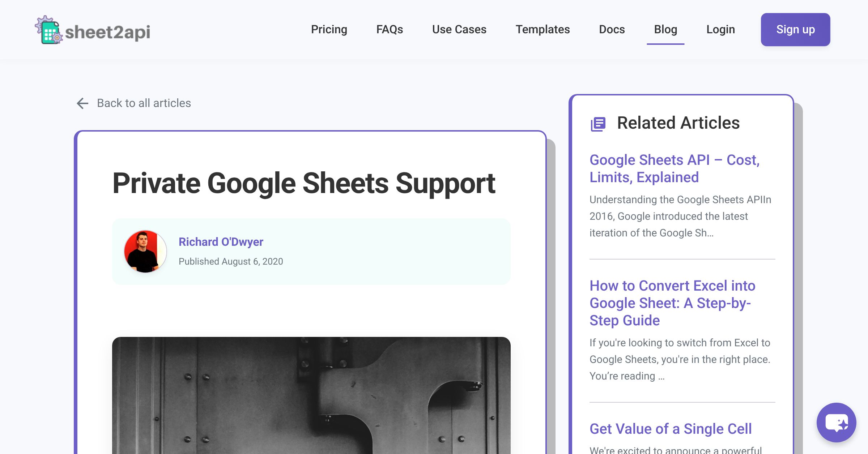
Task: Click Back to all articles
Action: [144, 103]
